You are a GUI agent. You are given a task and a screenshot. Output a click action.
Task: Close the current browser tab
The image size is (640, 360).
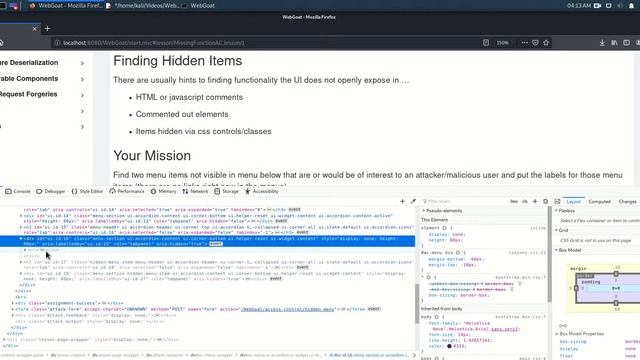pyautogui.click(x=35, y=29)
